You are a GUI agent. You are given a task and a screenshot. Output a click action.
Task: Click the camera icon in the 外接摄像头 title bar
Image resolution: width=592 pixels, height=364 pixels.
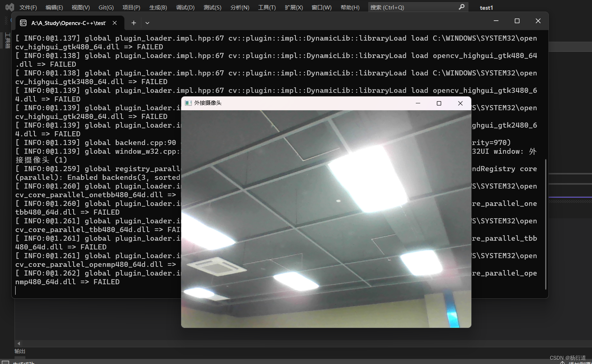[x=188, y=103]
